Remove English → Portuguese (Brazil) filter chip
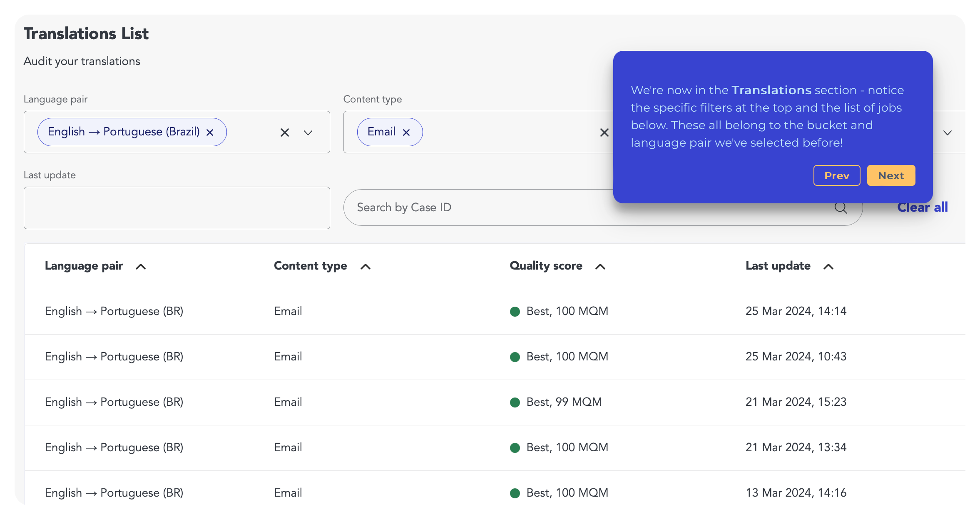980x520 pixels. click(x=210, y=132)
